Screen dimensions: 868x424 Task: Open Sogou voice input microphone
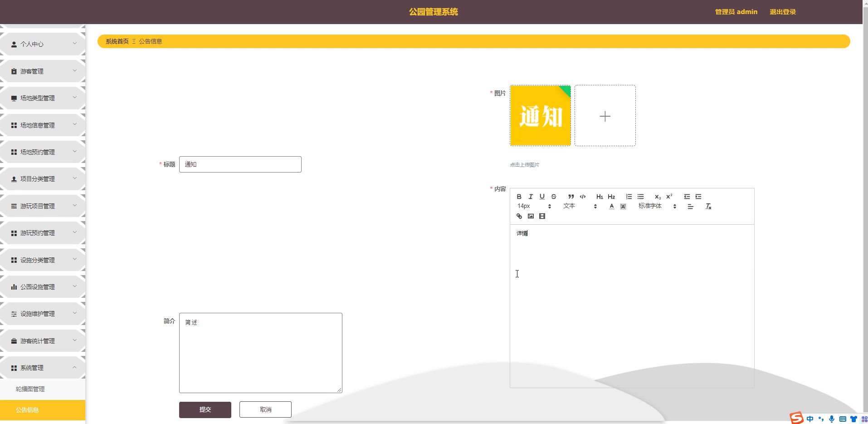coord(832,419)
